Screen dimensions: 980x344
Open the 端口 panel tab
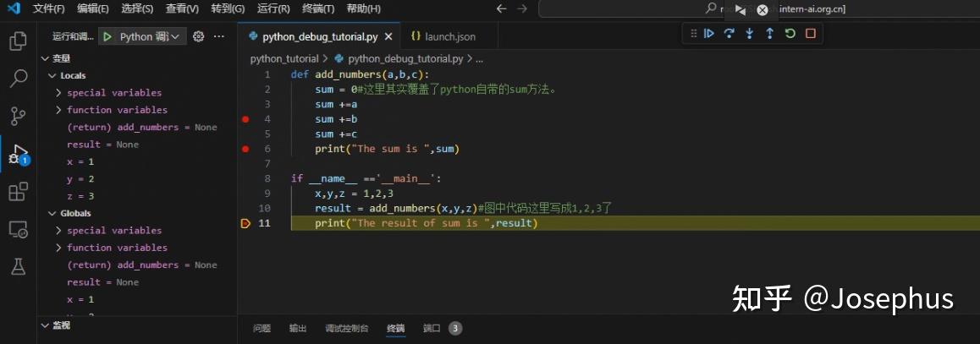(x=432, y=329)
